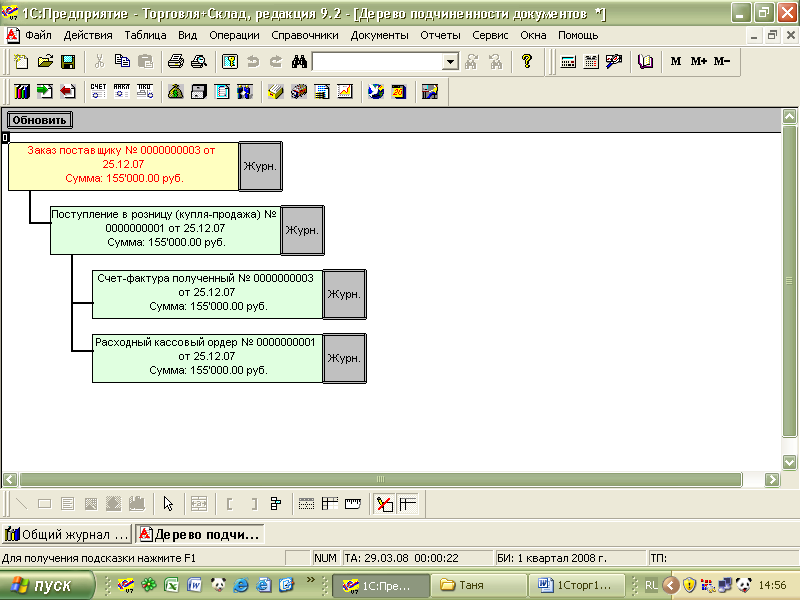Click the Open file folder icon
This screenshot has width=800, height=600.
pos(45,62)
